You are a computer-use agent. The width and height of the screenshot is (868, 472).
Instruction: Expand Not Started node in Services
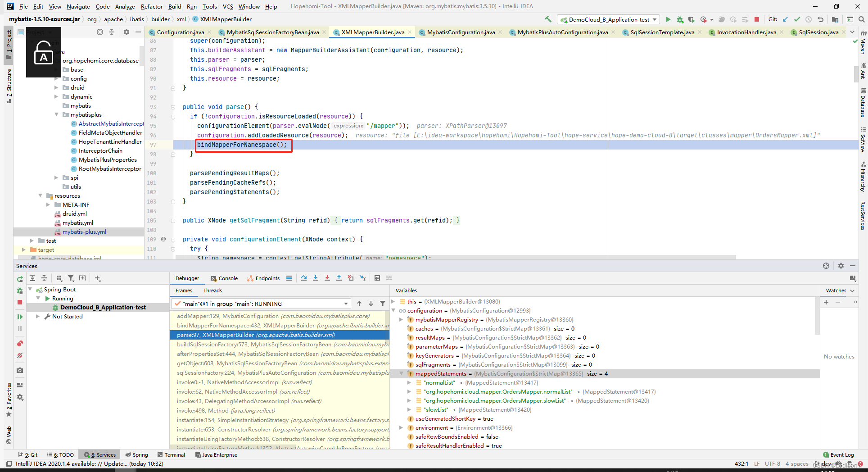tap(38, 316)
